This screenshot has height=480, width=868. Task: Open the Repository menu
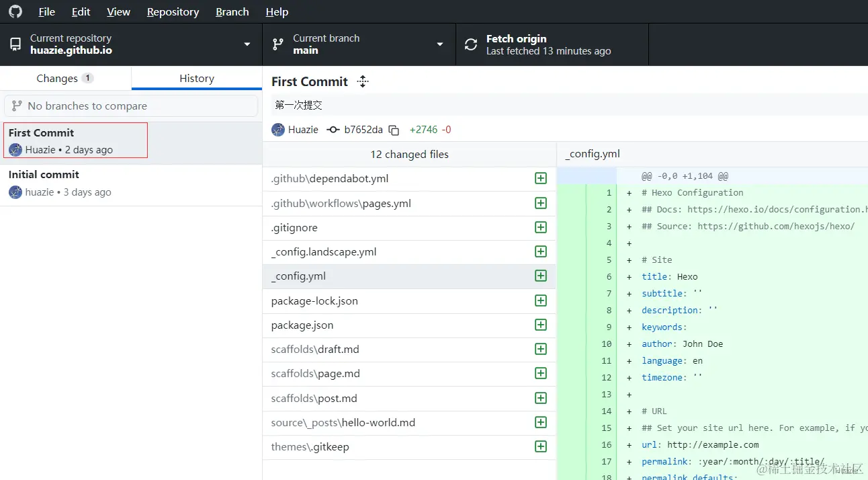pos(173,12)
